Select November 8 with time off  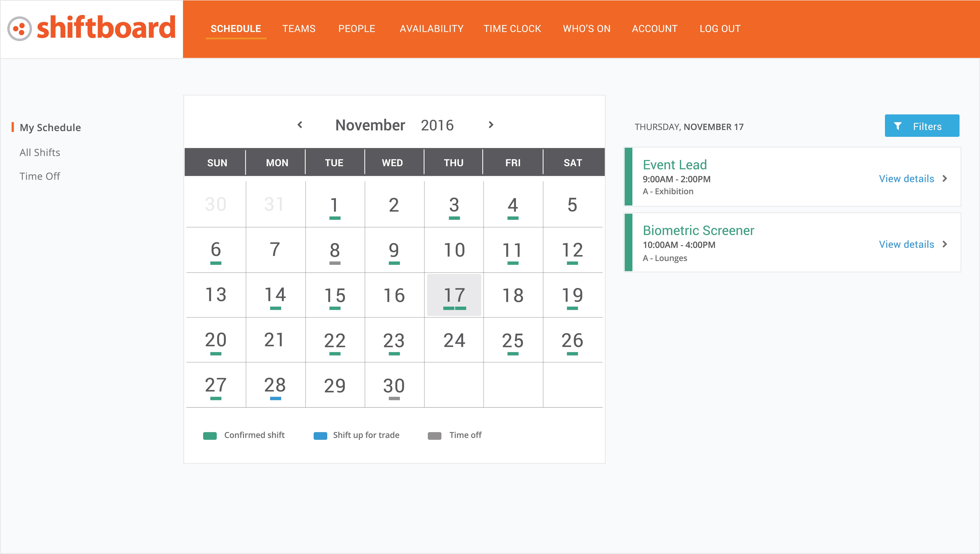pyautogui.click(x=335, y=250)
